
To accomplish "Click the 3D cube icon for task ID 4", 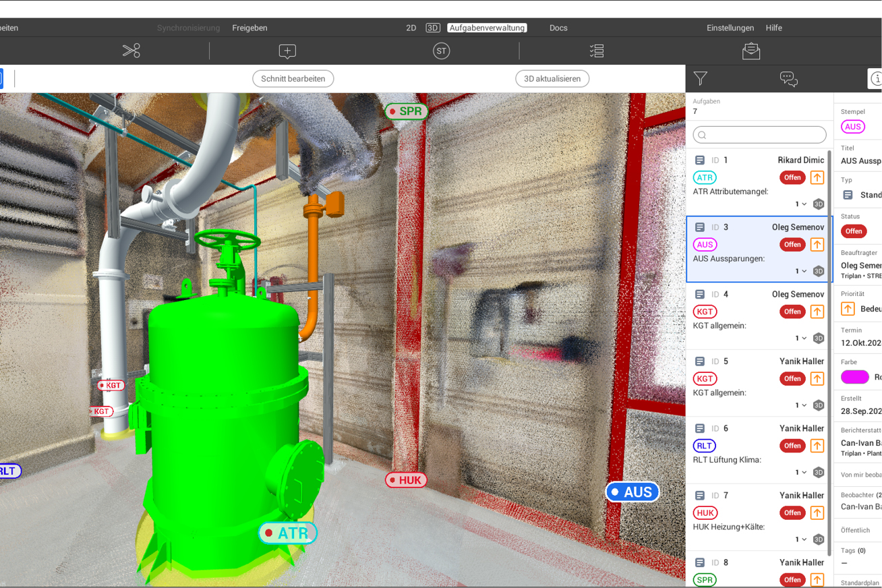I will (x=818, y=339).
